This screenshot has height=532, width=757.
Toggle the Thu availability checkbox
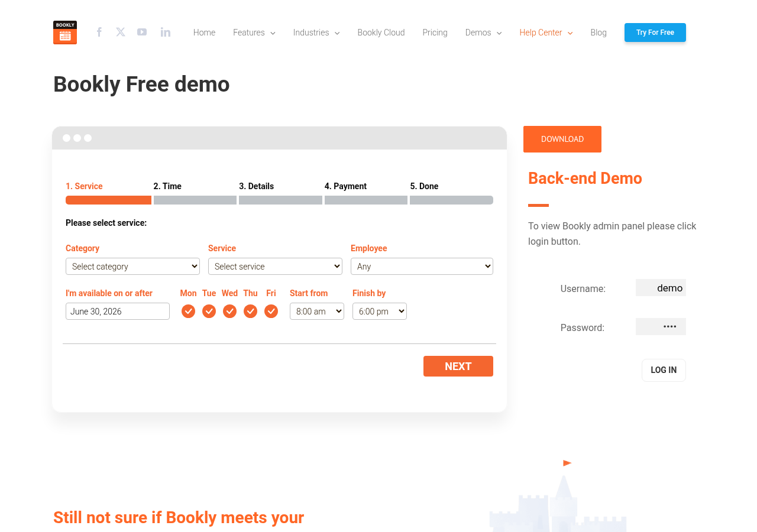coord(250,311)
